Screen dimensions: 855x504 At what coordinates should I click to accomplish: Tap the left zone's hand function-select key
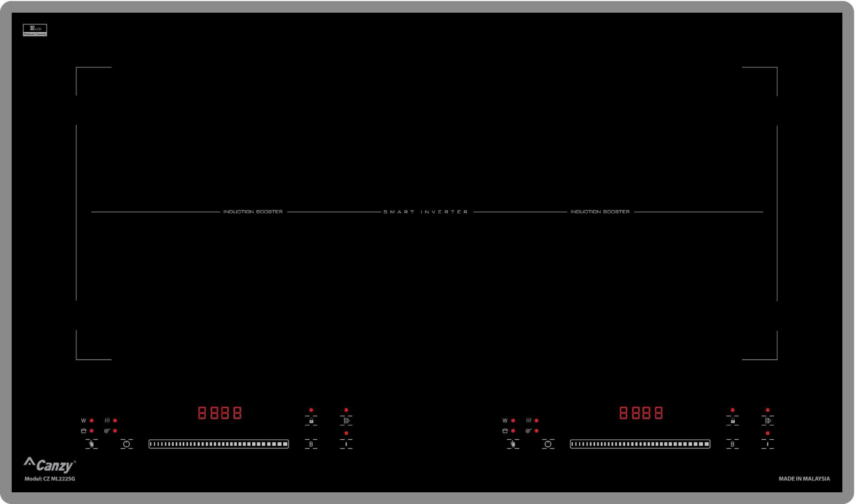(91, 444)
